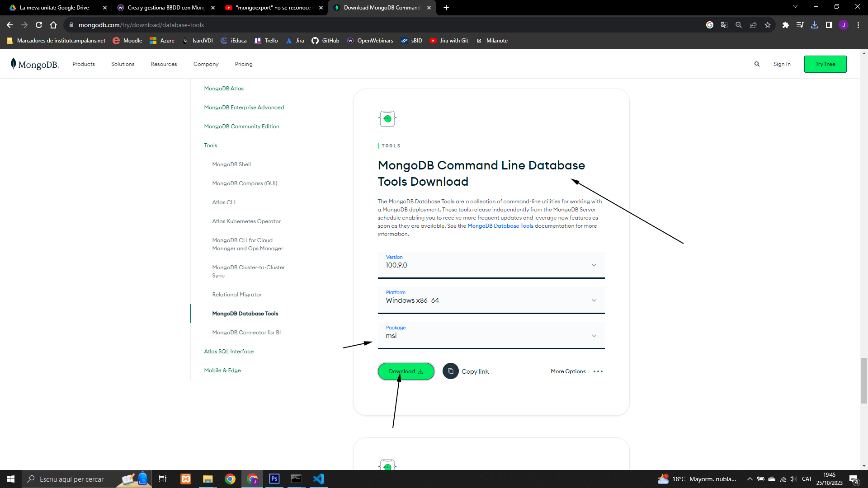The height and width of the screenshot is (488, 868).
Task: Click the copy link clipboard icon
Action: [x=450, y=371]
